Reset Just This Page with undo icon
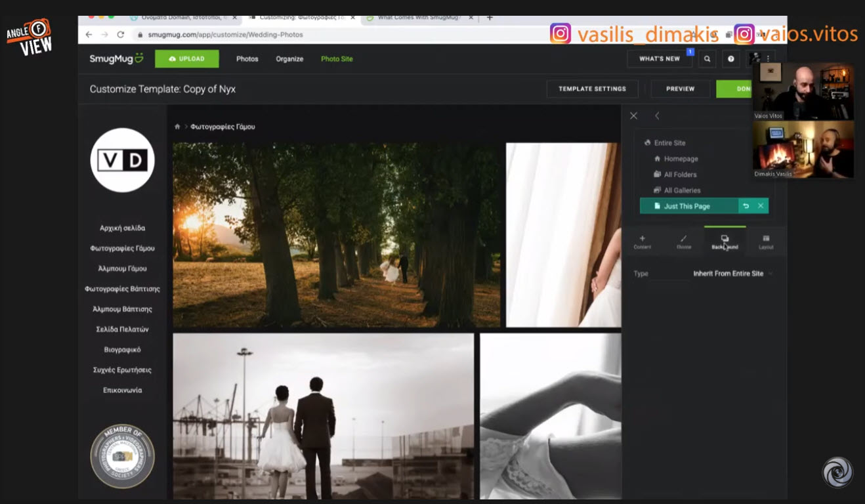The width and height of the screenshot is (865, 504). click(746, 206)
